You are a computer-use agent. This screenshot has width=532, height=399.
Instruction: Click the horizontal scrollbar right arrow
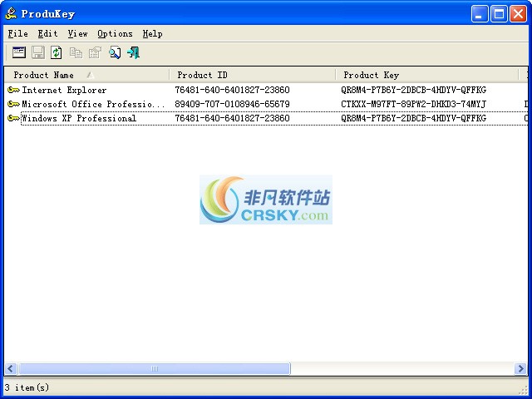[x=521, y=368]
